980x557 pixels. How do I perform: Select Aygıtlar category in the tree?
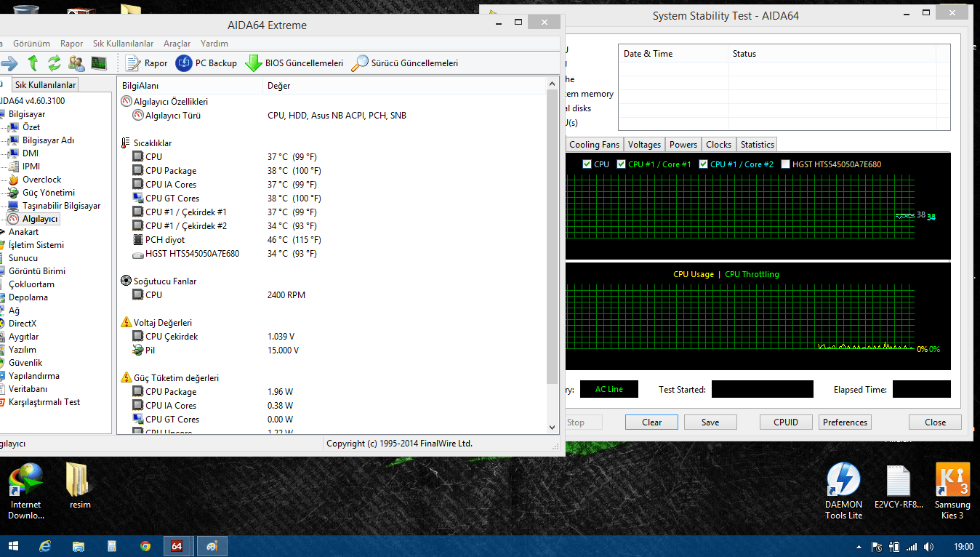click(24, 337)
